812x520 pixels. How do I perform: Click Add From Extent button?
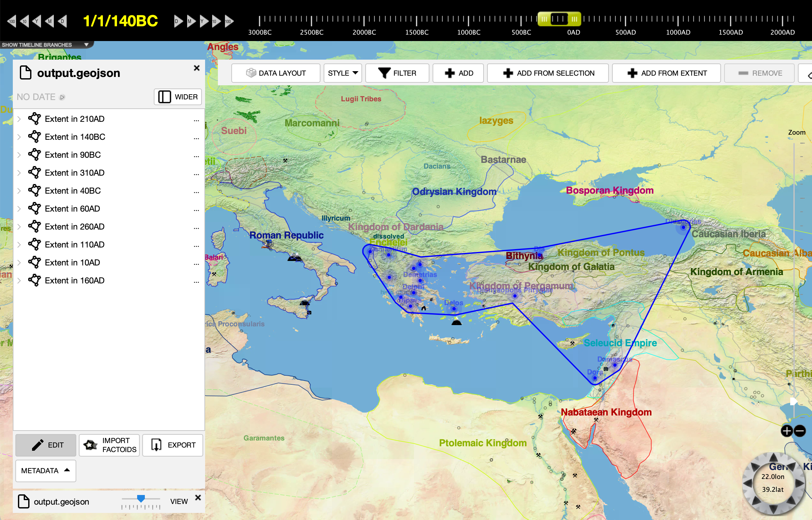click(x=666, y=73)
